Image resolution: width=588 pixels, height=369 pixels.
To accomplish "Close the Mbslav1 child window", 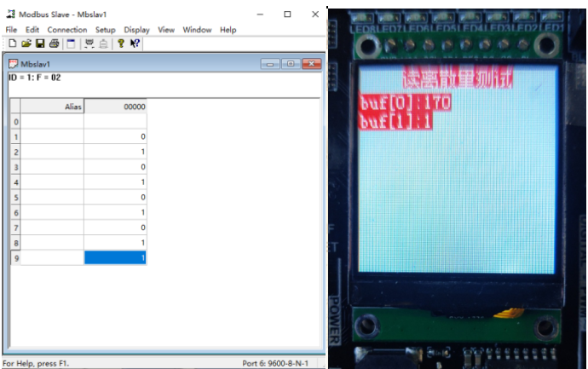I will tap(312, 64).
